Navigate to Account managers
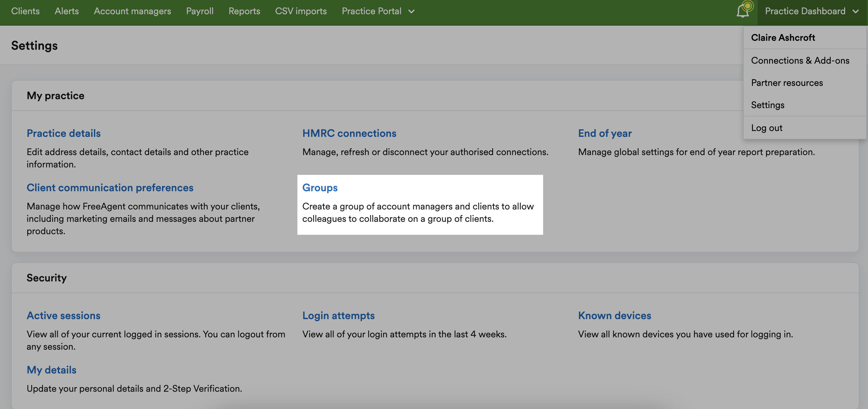 coord(132,11)
